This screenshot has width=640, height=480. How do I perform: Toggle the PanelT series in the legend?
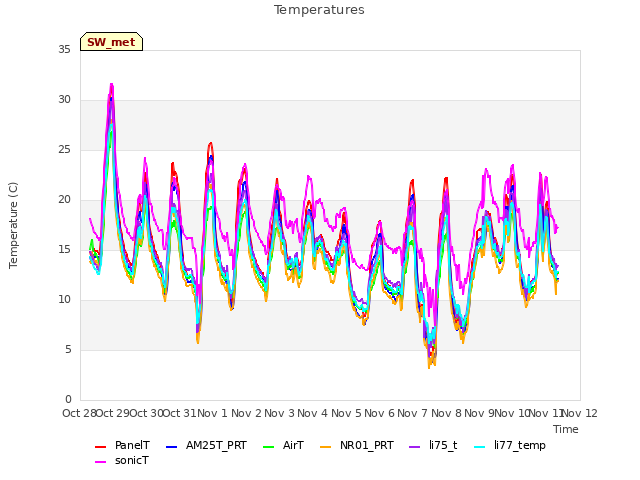click(122, 445)
